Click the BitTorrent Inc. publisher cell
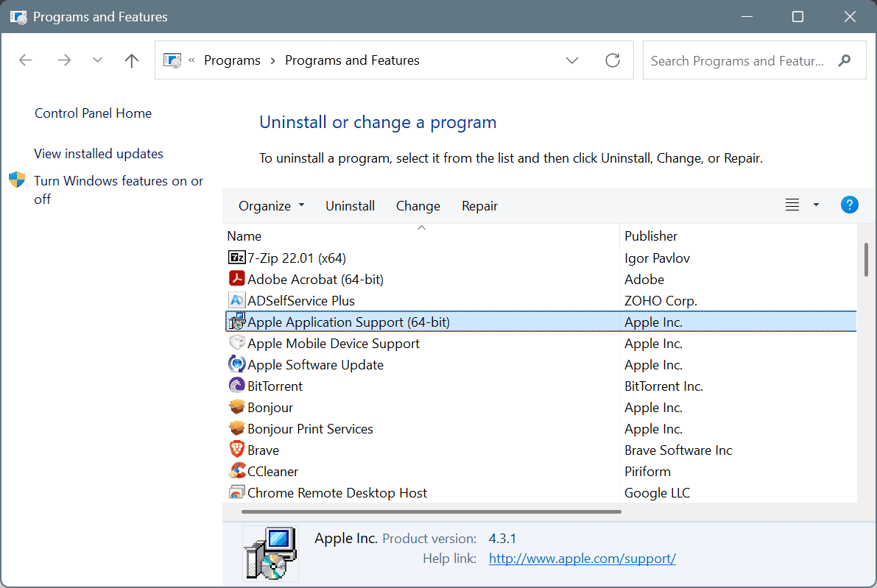The width and height of the screenshot is (877, 588). tap(663, 386)
